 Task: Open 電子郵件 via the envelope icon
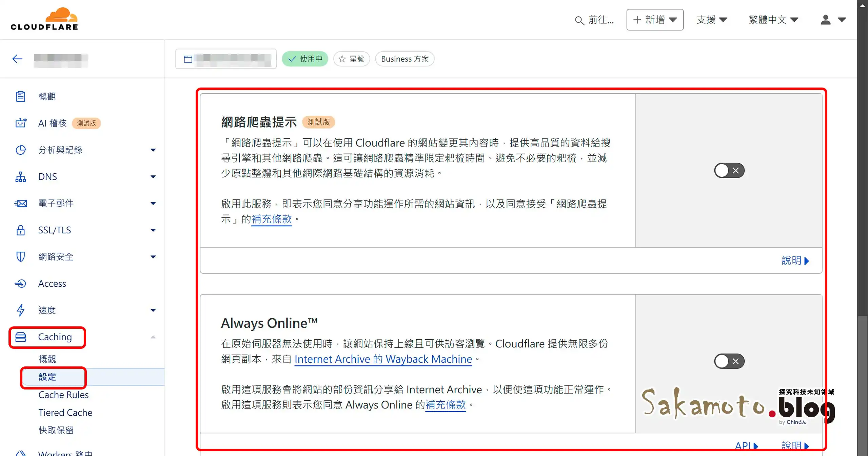(21, 203)
